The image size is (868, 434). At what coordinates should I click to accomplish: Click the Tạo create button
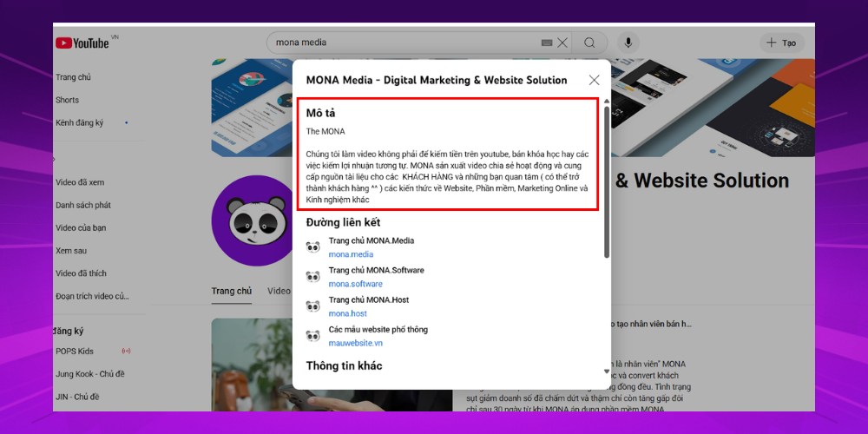point(782,43)
